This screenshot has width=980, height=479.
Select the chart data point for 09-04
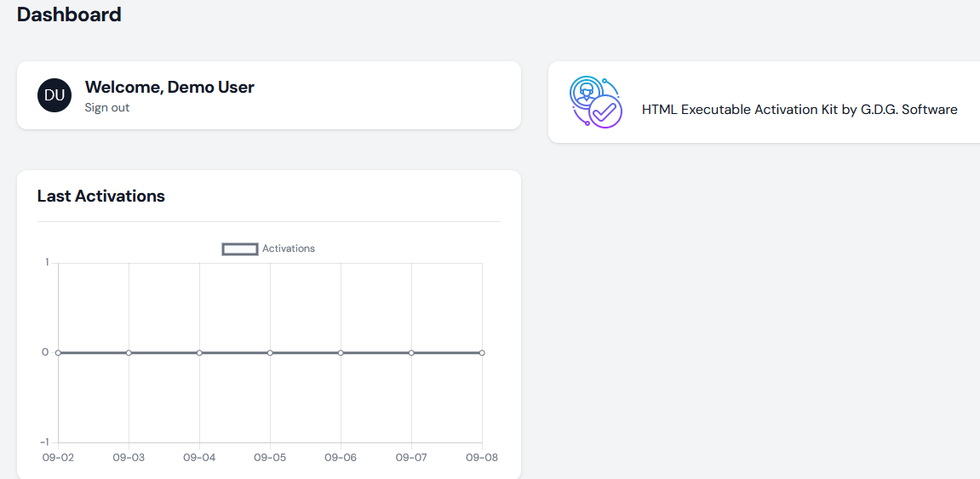pos(199,352)
